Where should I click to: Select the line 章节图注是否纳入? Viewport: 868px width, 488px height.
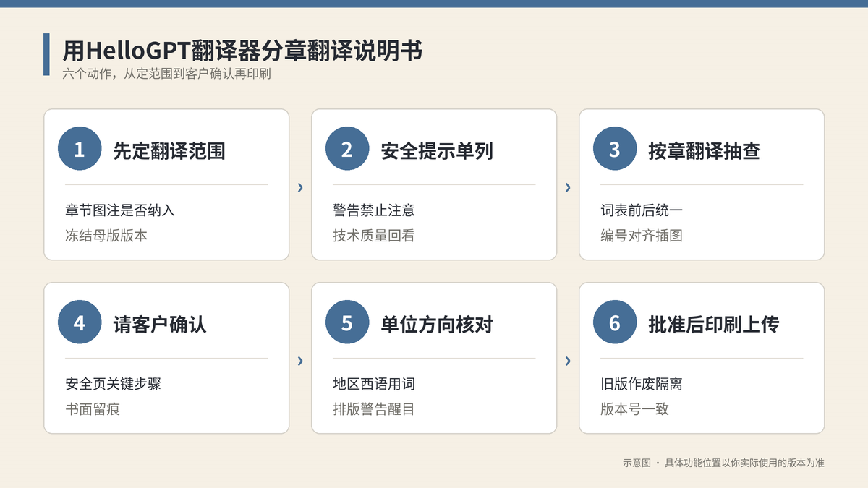click(x=120, y=210)
